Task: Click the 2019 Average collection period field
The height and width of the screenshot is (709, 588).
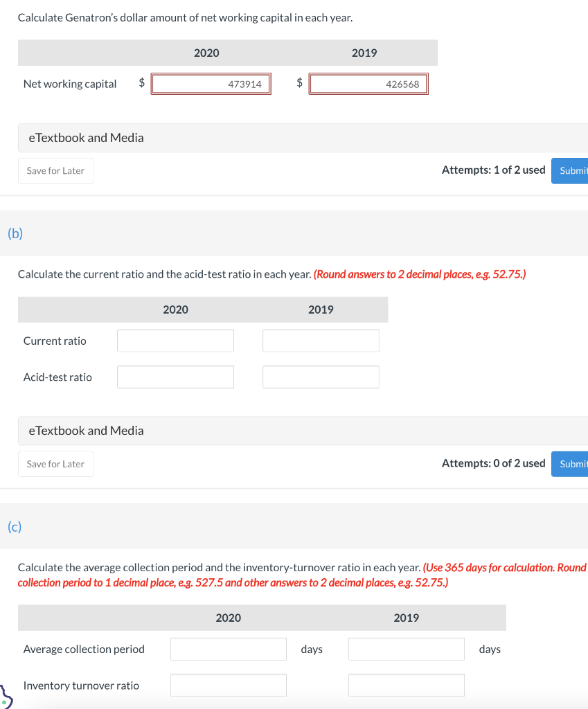Action: pos(406,649)
